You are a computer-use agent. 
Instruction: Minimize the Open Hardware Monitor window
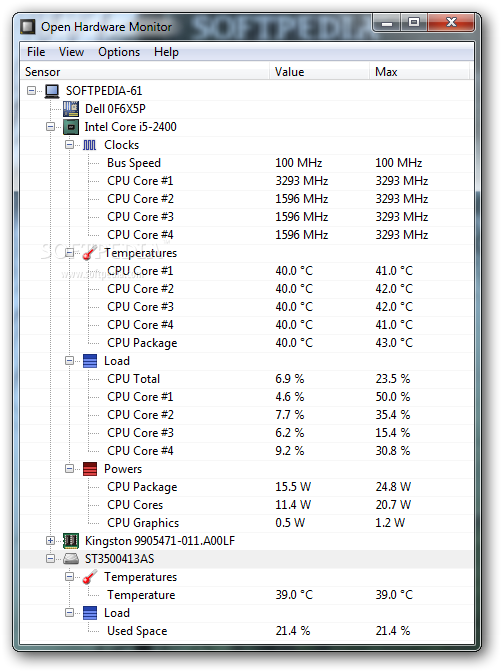coord(387,23)
